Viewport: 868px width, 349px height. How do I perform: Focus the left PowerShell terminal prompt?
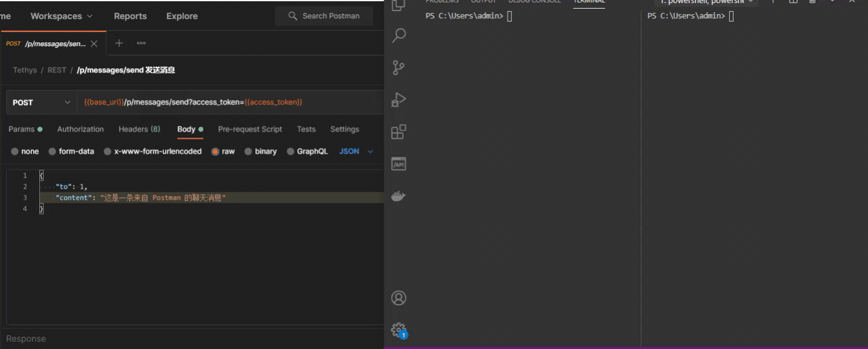pos(469,16)
